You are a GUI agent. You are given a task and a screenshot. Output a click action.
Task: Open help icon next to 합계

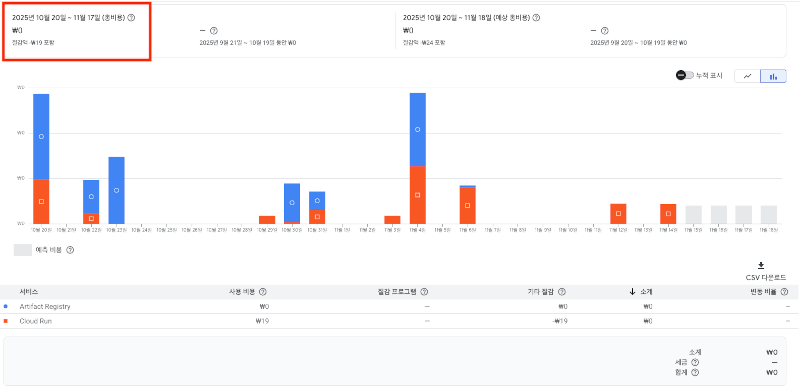[x=695, y=372]
